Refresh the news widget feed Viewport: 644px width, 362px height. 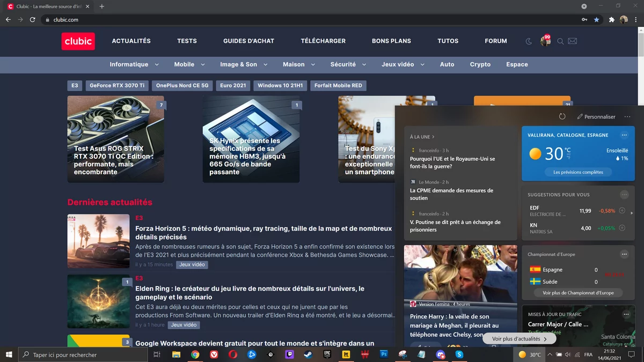click(x=562, y=116)
